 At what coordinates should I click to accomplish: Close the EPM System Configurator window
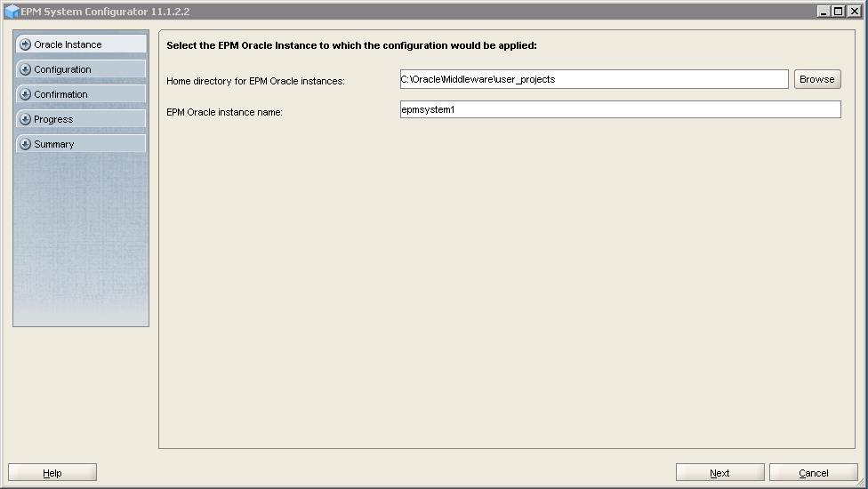coord(855,12)
